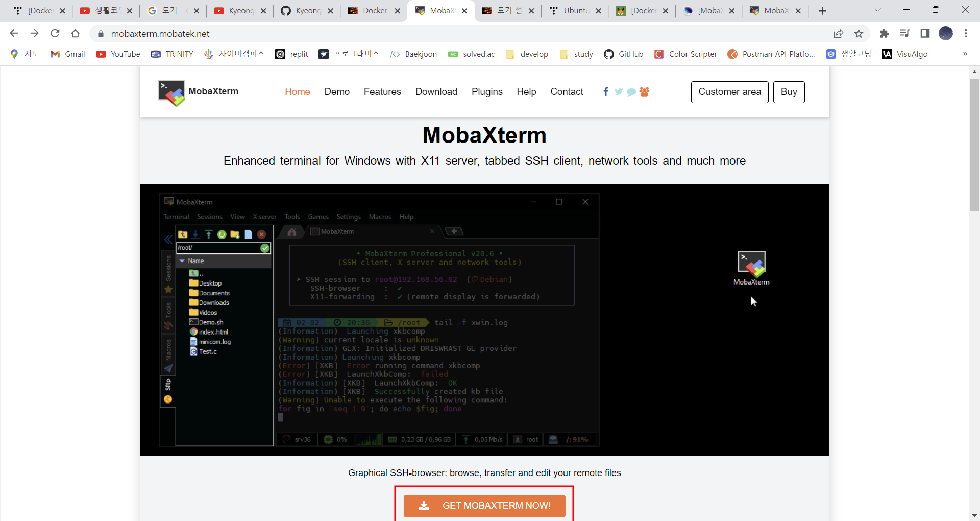This screenshot has width=980, height=521.
Task: Open the Help menu item
Action: point(526,91)
